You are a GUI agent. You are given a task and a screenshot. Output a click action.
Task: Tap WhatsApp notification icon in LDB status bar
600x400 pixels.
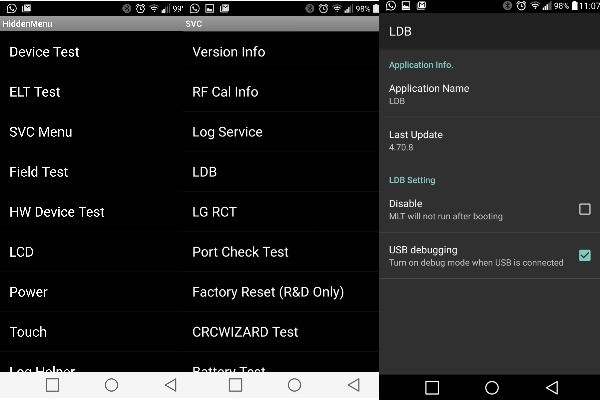tap(391, 5)
